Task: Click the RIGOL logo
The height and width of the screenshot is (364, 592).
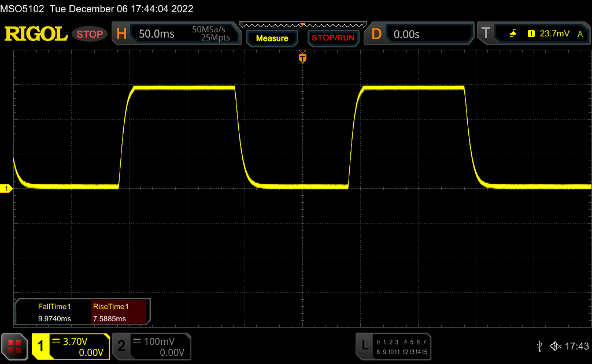Action: point(36,34)
